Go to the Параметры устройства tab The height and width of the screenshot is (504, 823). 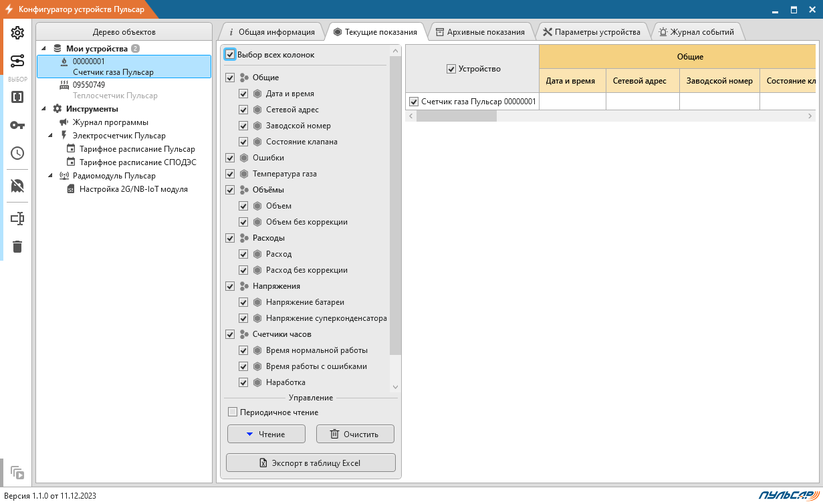[592, 31]
